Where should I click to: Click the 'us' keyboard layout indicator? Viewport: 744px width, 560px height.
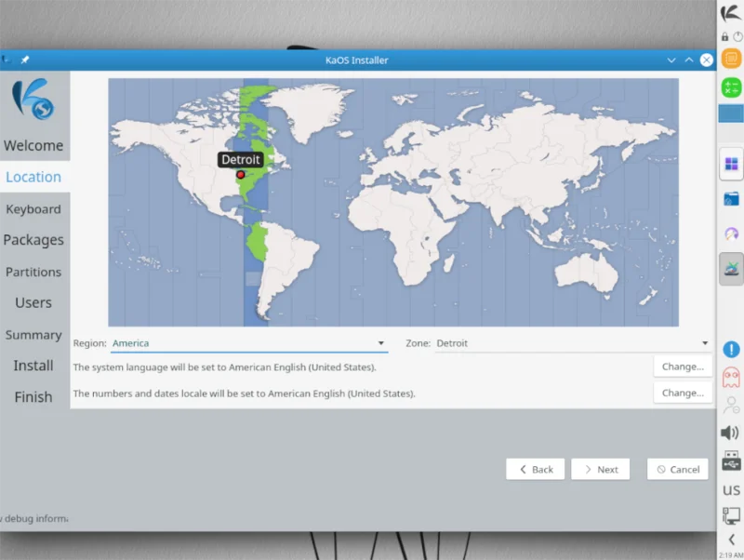(731, 489)
